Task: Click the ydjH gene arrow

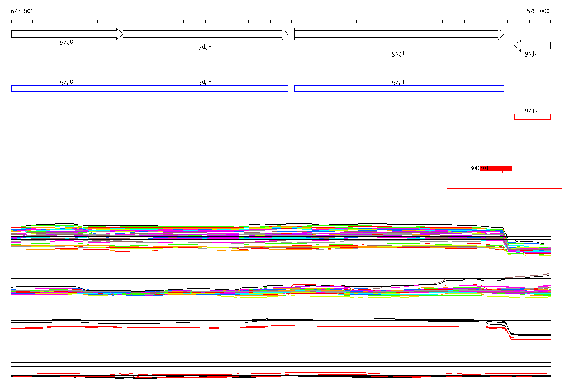Action: click(205, 34)
